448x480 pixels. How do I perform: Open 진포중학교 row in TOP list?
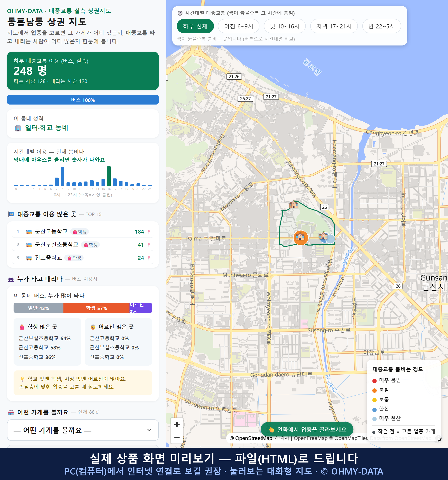click(83, 258)
